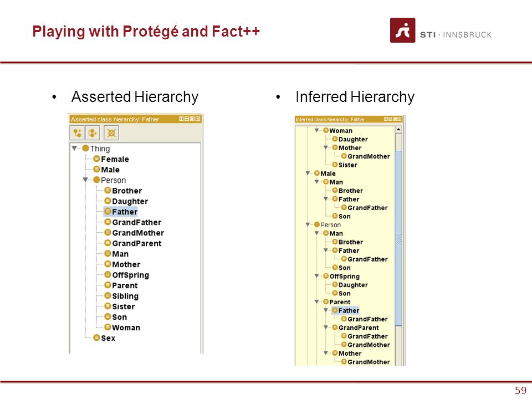
Task: Click 'Asserted class hierarchy: Father' title bar
Action: coord(135,119)
